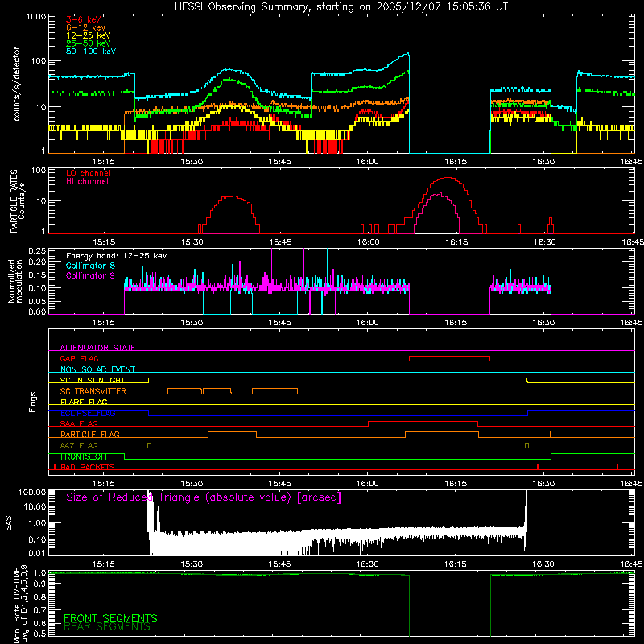The height and width of the screenshot is (644, 644).
Task: Select the ATTENUATOR STATE flag label
Action: tap(97, 348)
